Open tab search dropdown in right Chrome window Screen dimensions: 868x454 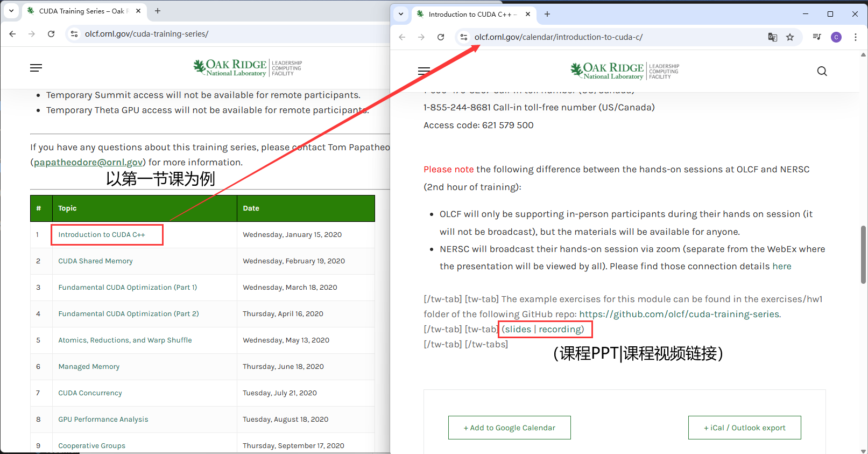(x=401, y=14)
